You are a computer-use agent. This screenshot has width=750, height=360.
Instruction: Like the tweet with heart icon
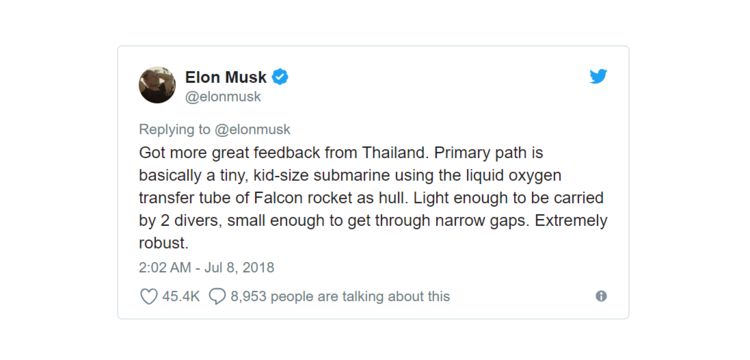[x=148, y=296]
